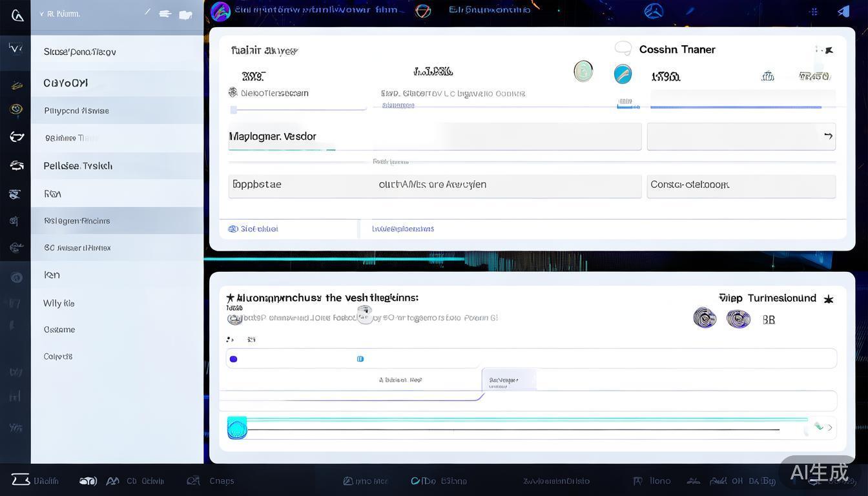The width and height of the screenshot is (868, 496).
Task: Click the blue pen circle icon in header
Action: 623,74
